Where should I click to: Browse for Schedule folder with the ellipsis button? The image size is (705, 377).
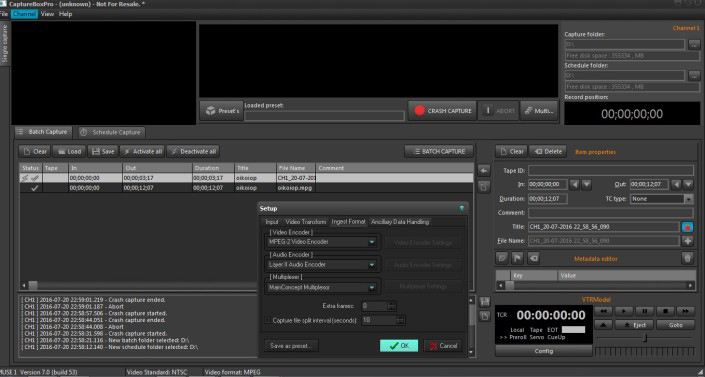(694, 76)
